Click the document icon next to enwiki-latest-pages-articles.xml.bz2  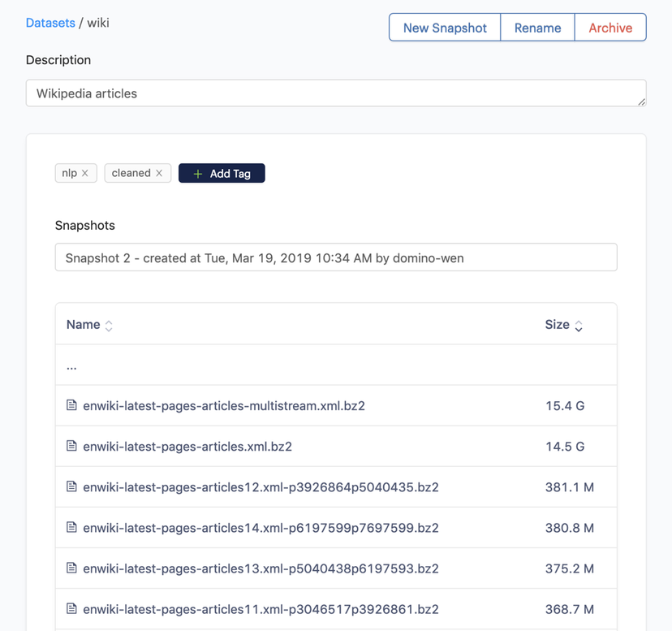pos(72,446)
